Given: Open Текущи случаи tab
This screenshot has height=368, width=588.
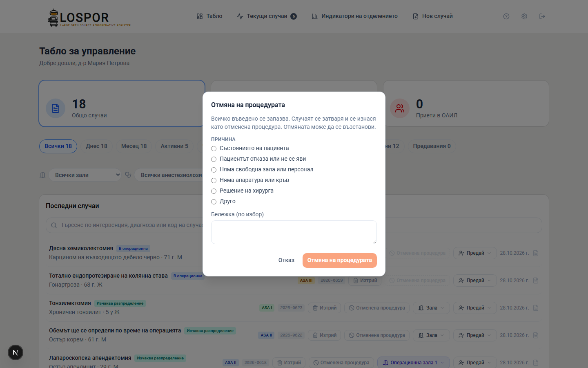Looking at the screenshot, I should [x=267, y=16].
